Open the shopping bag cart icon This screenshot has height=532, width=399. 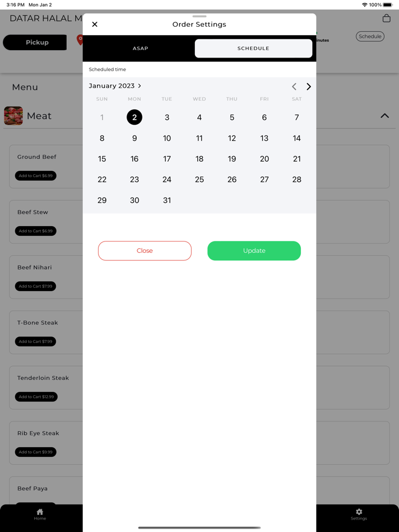point(386,18)
